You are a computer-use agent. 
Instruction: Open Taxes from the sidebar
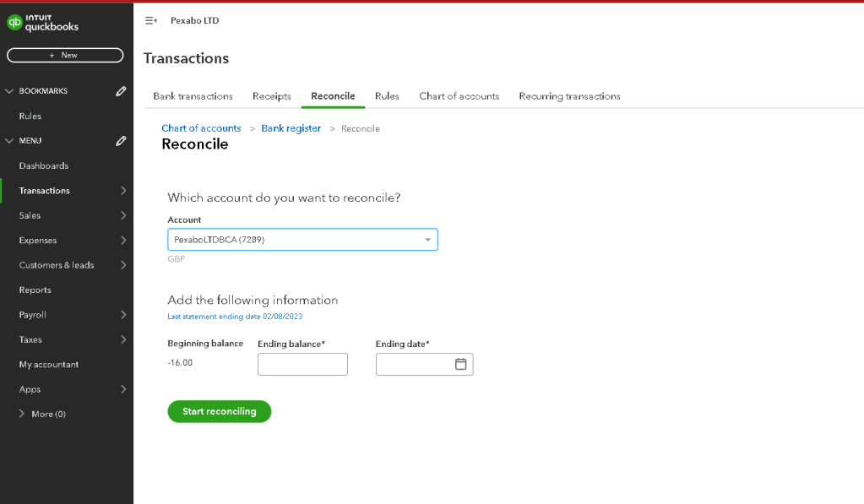click(x=30, y=339)
